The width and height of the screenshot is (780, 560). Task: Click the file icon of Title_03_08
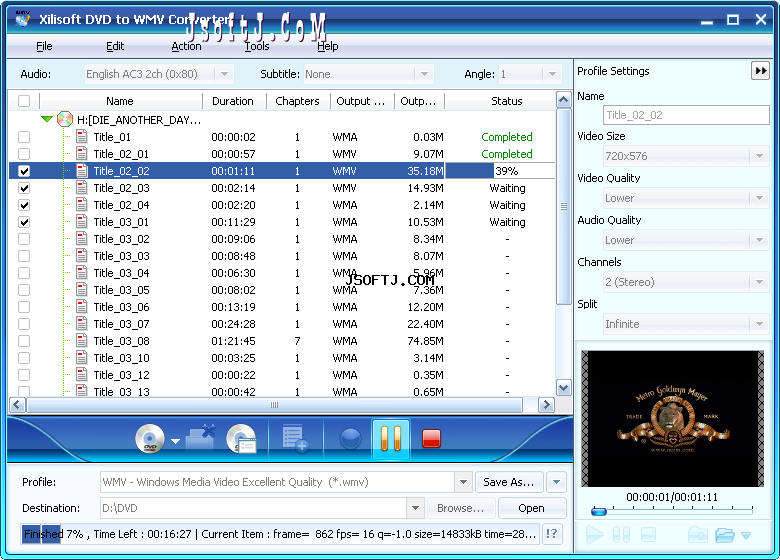[82, 341]
